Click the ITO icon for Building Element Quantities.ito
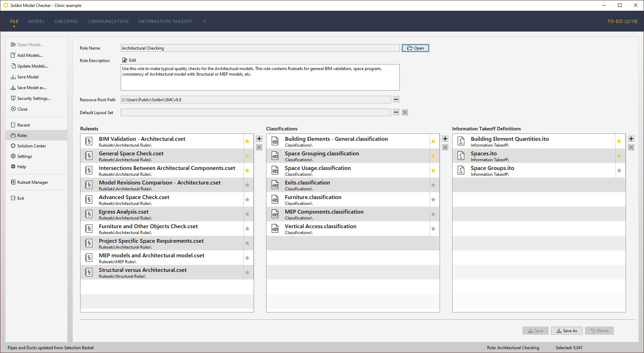The width and height of the screenshot is (644, 353). tap(461, 141)
